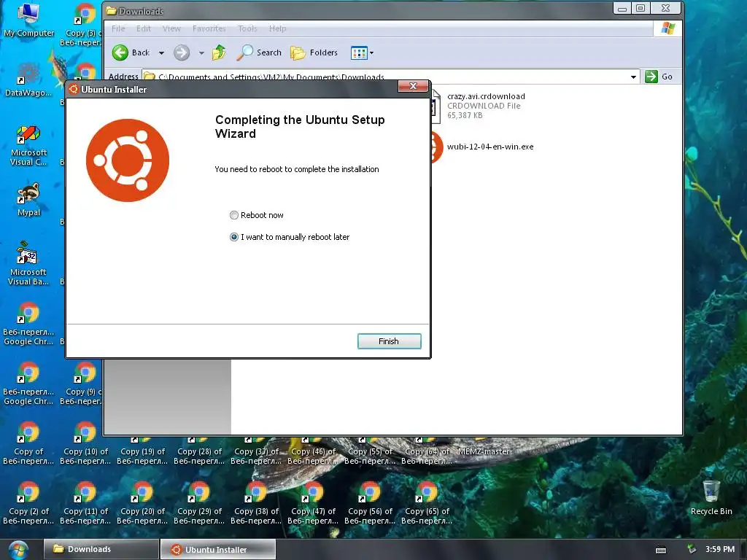
Task: Close the Ubuntu Installer dialog
Action: (x=413, y=86)
